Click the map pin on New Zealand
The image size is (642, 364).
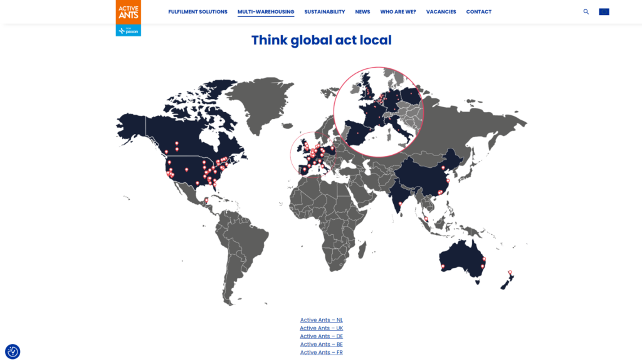(x=510, y=273)
